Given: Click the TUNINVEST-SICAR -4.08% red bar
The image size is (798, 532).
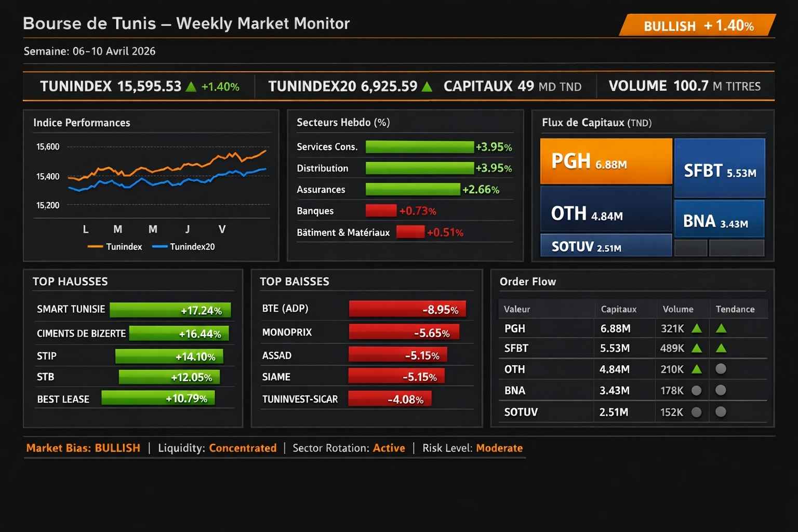Looking at the screenshot, I should [x=390, y=399].
